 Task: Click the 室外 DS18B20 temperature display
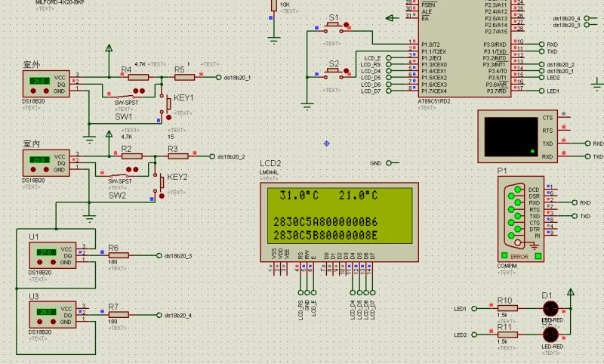(x=39, y=80)
